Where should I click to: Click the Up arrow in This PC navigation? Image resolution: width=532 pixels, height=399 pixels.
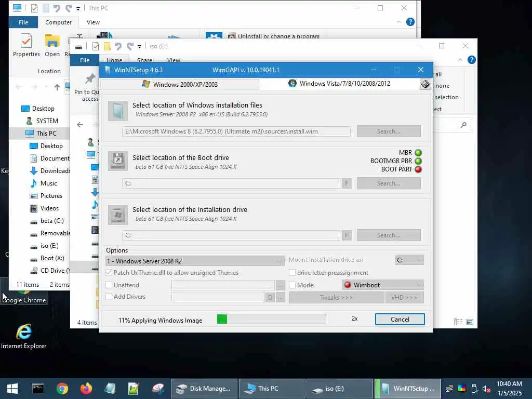pyautogui.click(x=57, y=87)
